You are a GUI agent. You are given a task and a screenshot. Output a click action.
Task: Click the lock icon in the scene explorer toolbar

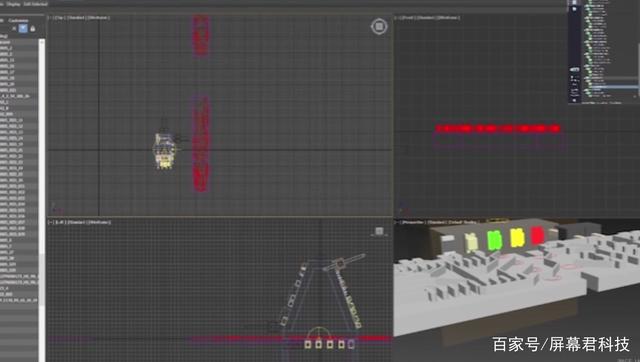click(x=33, y=29)
